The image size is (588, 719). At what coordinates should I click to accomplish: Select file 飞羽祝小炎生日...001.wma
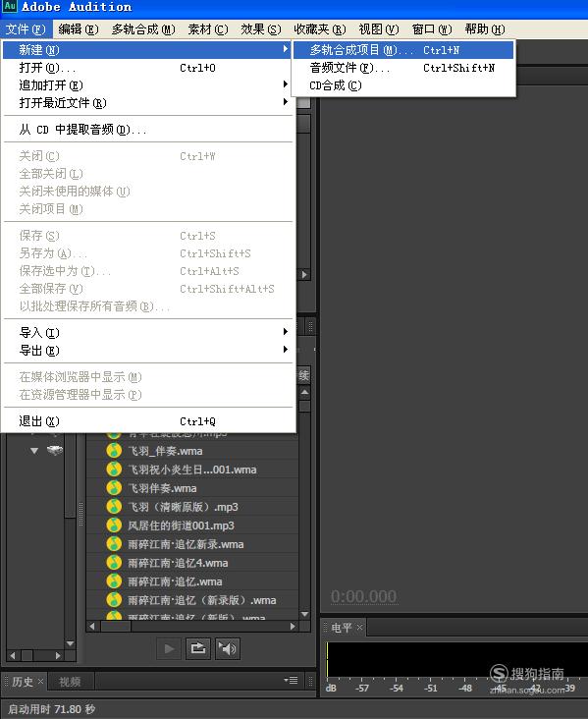192,470
